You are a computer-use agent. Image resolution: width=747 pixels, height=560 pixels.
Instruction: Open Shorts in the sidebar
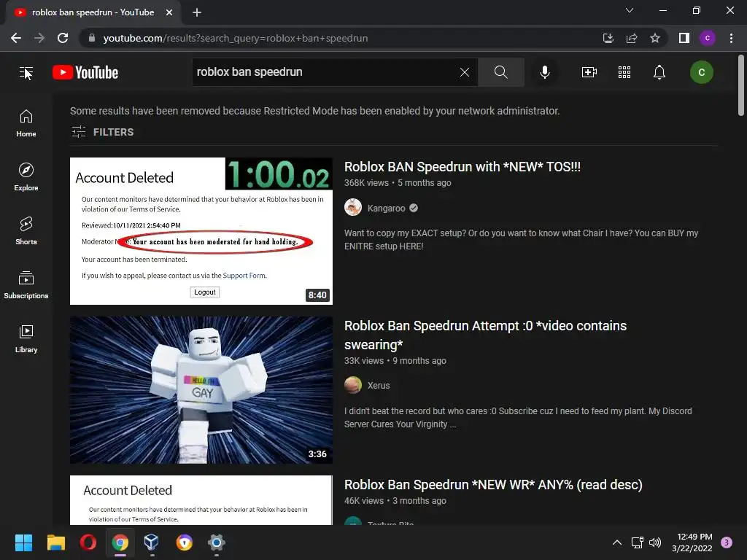pyautogui.click(x=26, y=231)
